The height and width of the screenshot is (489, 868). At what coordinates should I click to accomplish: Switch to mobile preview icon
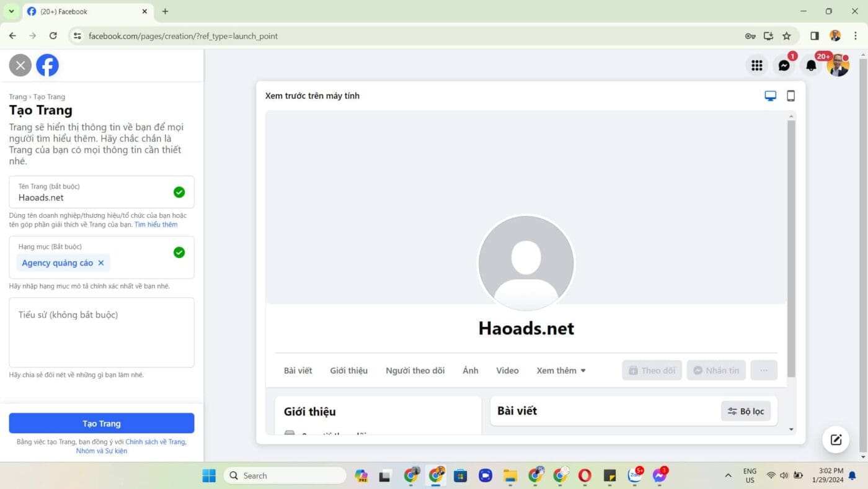pos(790,96)
